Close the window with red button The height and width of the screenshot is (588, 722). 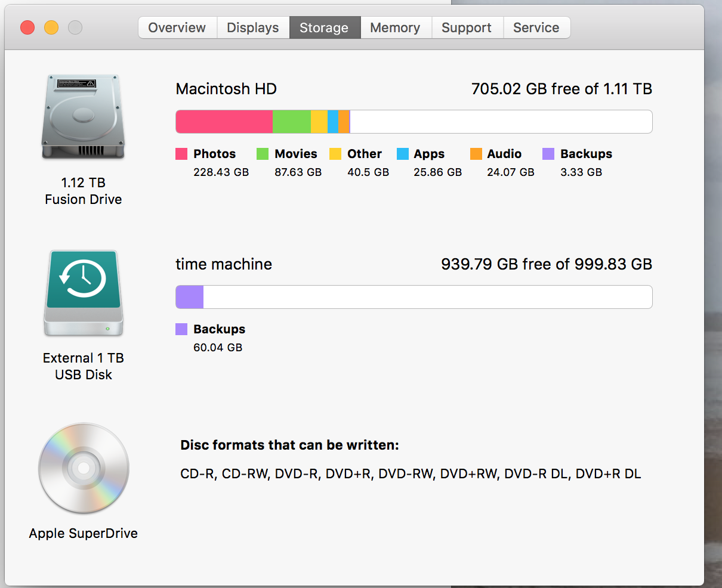click(x=27, y=27)
